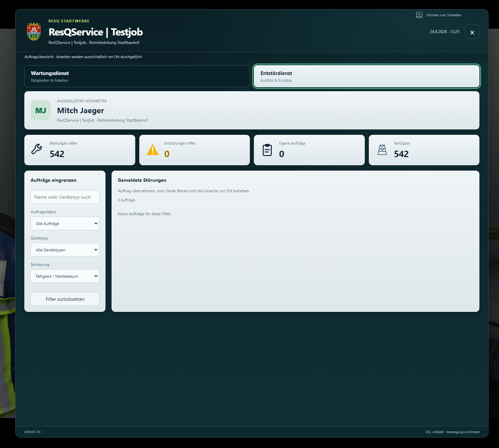Switch to the Wartungsdienst tab
The image size is (499, 448).
[137, 76]
